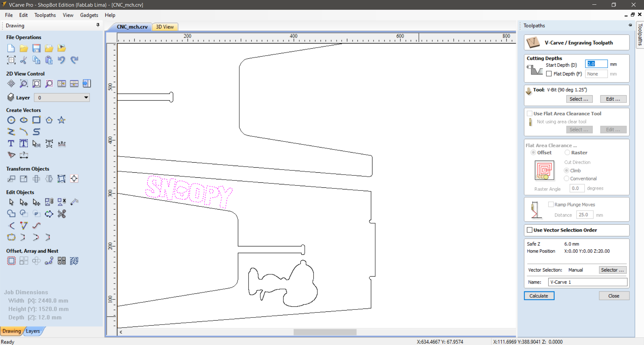Click the Save file floppy icon
Screen dimensions: 644x345
tap(36, 48)
